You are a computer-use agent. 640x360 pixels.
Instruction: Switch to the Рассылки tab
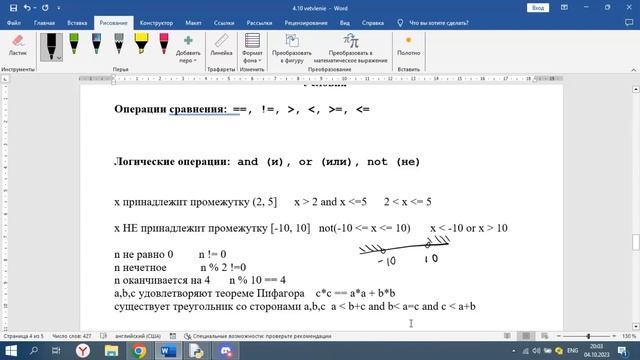point(259,23)
